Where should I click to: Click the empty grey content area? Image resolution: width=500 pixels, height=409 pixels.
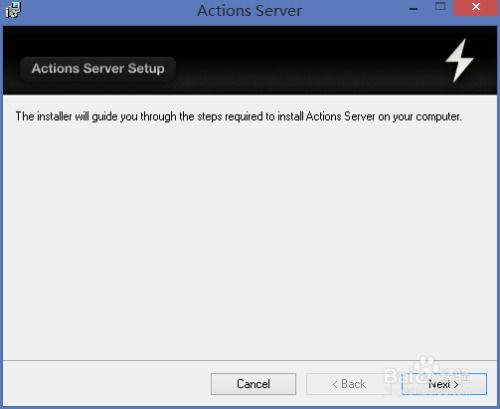tap(250, 240)
